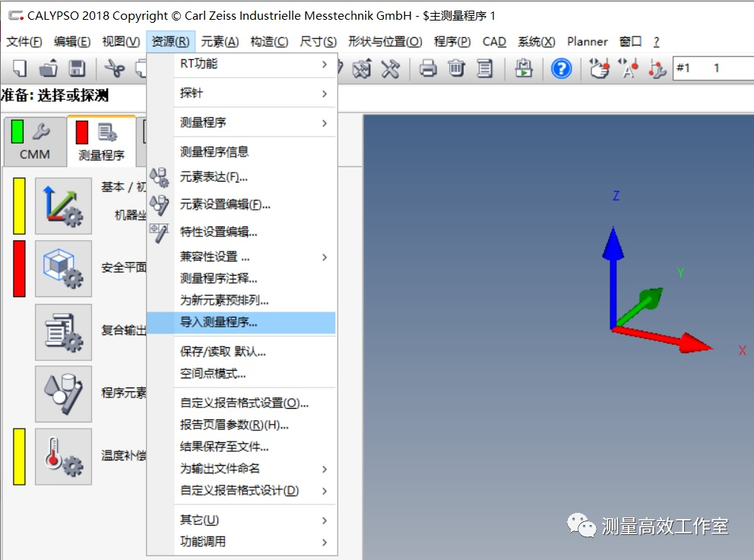Viewport: 754px width, 560px height.
Task: Open the 编辑(E) menu
Action: (x=72, y=42)
